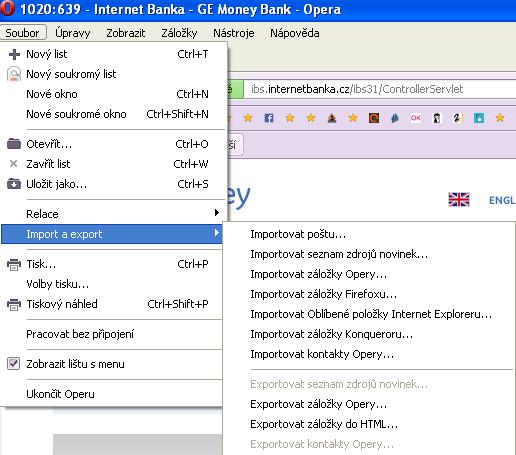Click the green security badge in address bar
This screenshot has width=516, height=455.
[235, 89]
